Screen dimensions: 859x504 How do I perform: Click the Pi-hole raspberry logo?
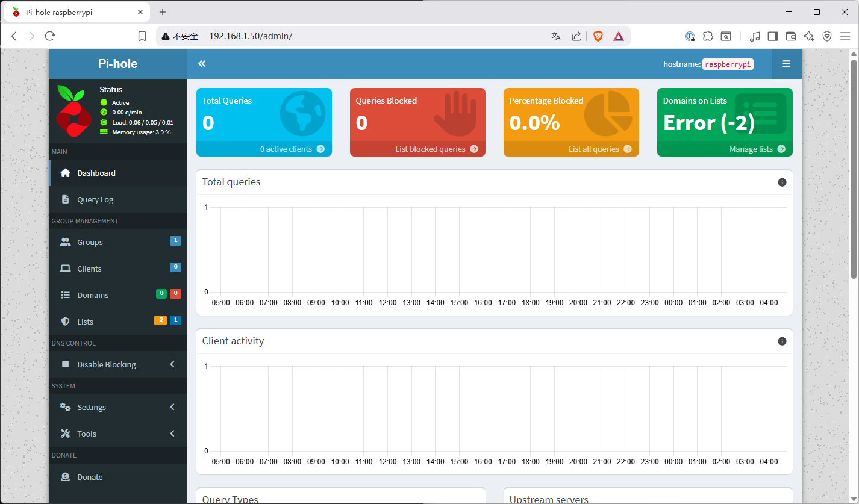[x=74, y=110]
